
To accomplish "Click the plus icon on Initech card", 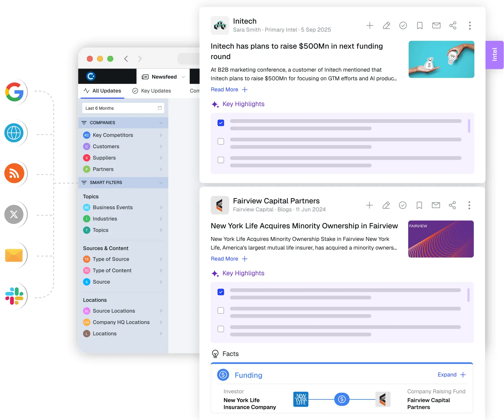I will [x=370, y=26].
